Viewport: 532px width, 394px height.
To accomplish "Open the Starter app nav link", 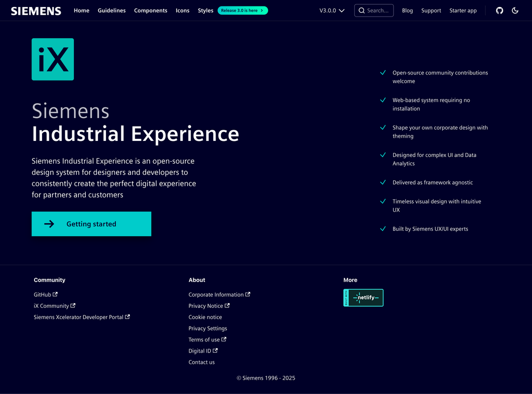I will 463,11.
